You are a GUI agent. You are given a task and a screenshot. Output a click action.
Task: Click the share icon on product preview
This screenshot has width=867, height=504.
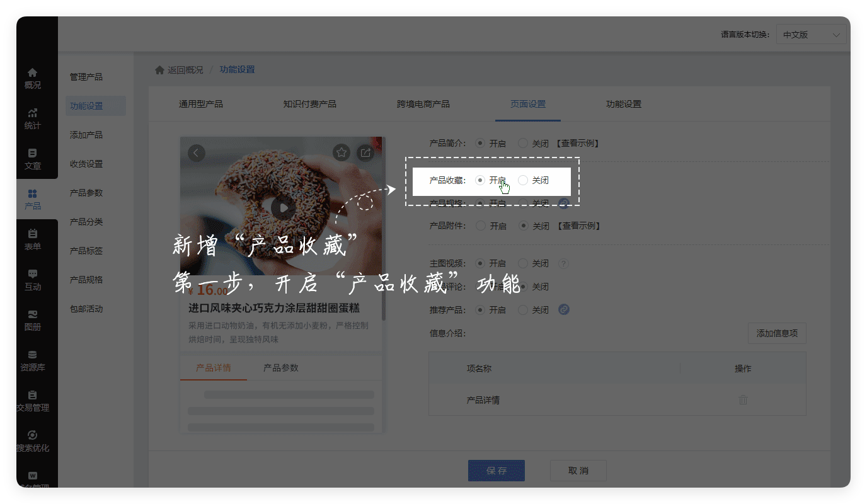pyautogui.click(x=365, y=152)
